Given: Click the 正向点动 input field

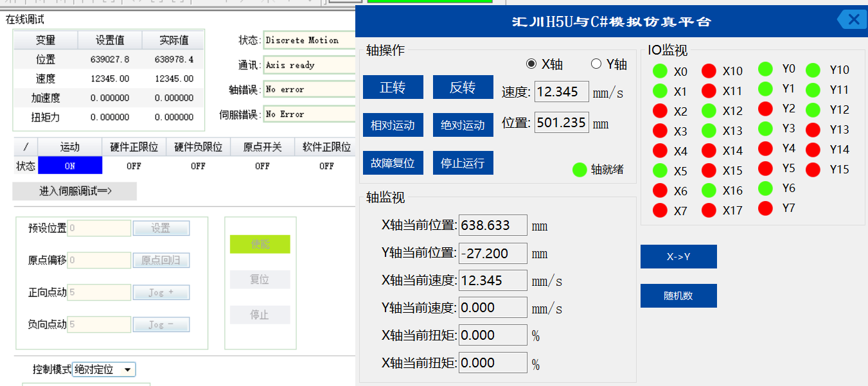Looking at the screenshot, I should click(x=99, y=292).
